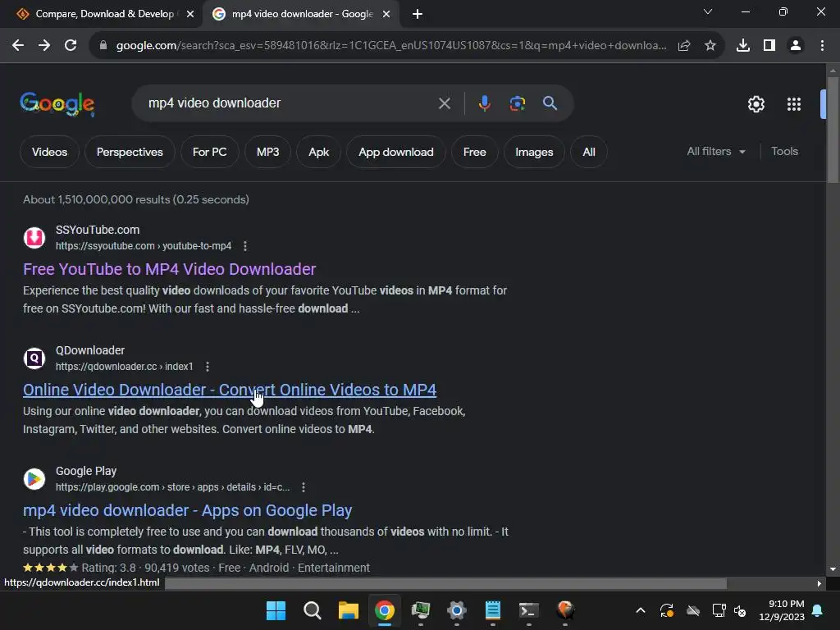
Task: Click the vertical page scrollbar thumb
Action: pos(833,130)
